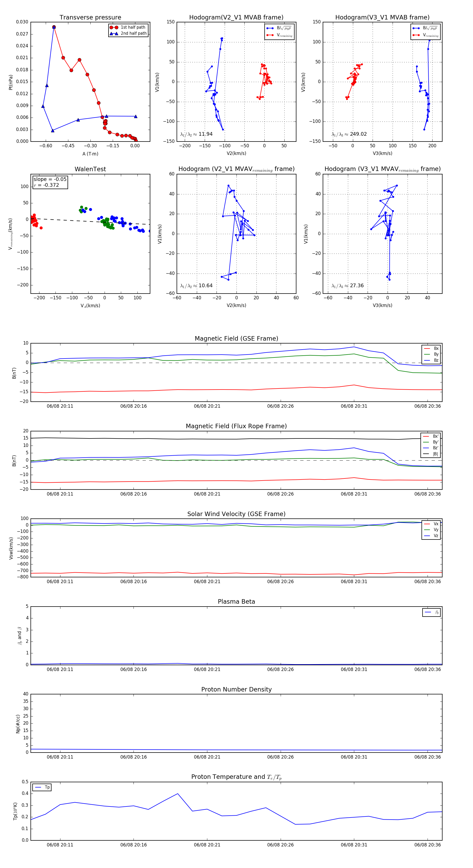
Task: Click 'Hodogram(V3_V1 MVAB frame)' title
Action: (x=382, y=18)
